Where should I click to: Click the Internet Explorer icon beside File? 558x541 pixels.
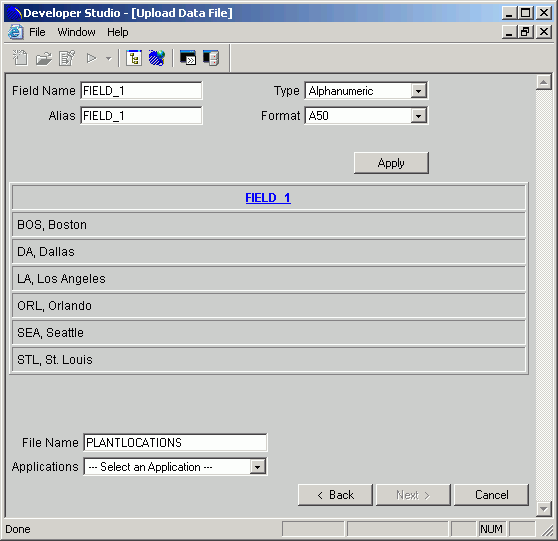(x=16, y=32)
